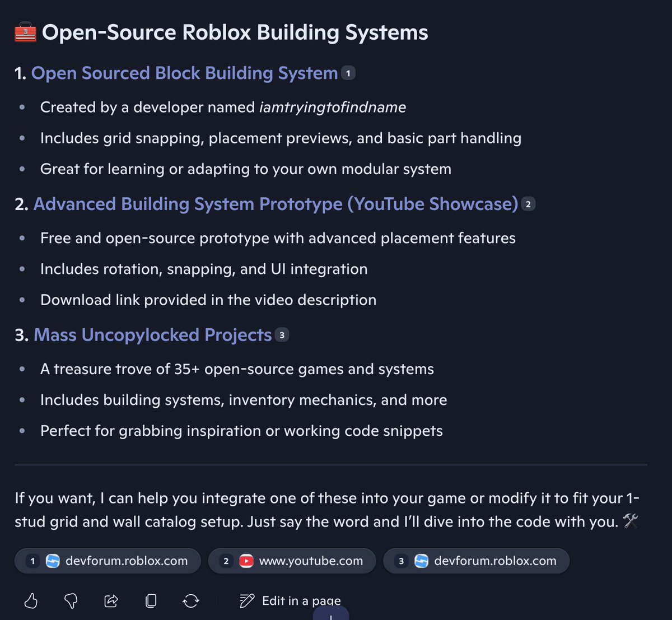Click the closing paragraph starting 'If you want'
This screenshot has width=672, height=620.
click(327, 510)
